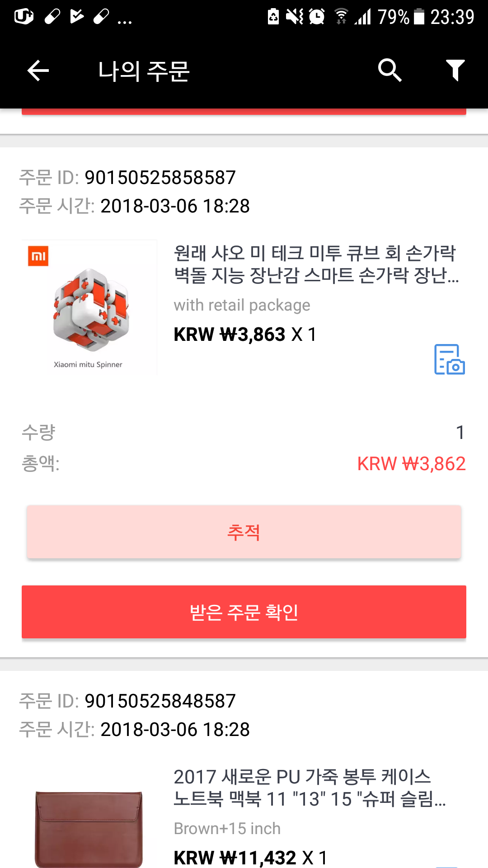
Task: Tap the back arrow in header
Action: click(x=38, y=71)
